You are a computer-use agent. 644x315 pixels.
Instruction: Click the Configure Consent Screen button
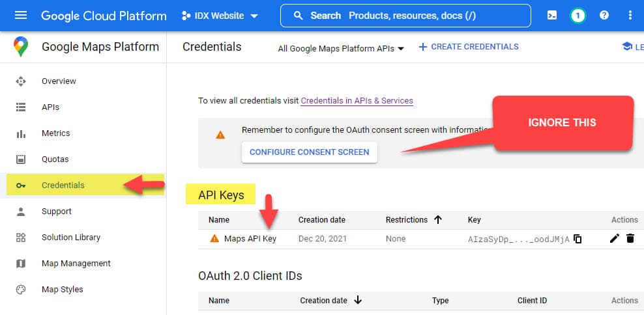(309, 152)
